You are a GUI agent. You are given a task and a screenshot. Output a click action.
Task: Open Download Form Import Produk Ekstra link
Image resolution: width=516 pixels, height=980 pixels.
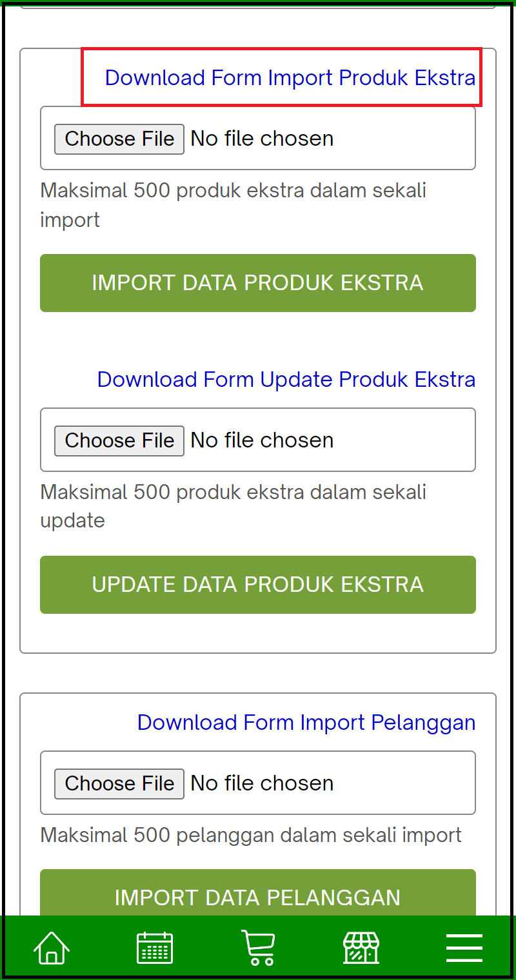click(x=291, y=77)
